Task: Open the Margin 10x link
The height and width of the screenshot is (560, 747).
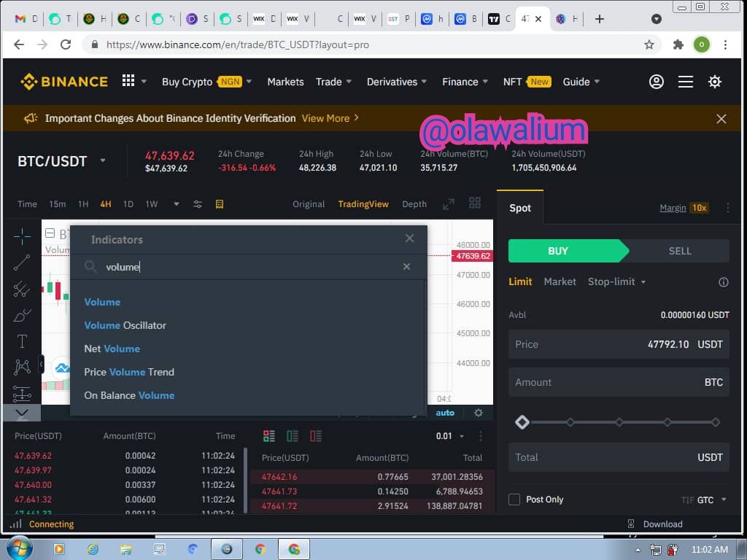Action: coord(684,208)
